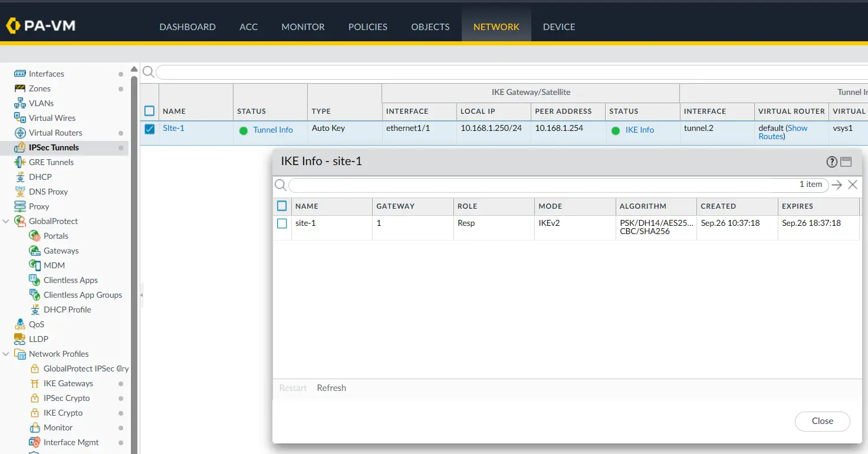The height and width of the screenshot is (454, 868).
Task: Click Refresh in IKE Info dialog
Action: click(331, 388)
